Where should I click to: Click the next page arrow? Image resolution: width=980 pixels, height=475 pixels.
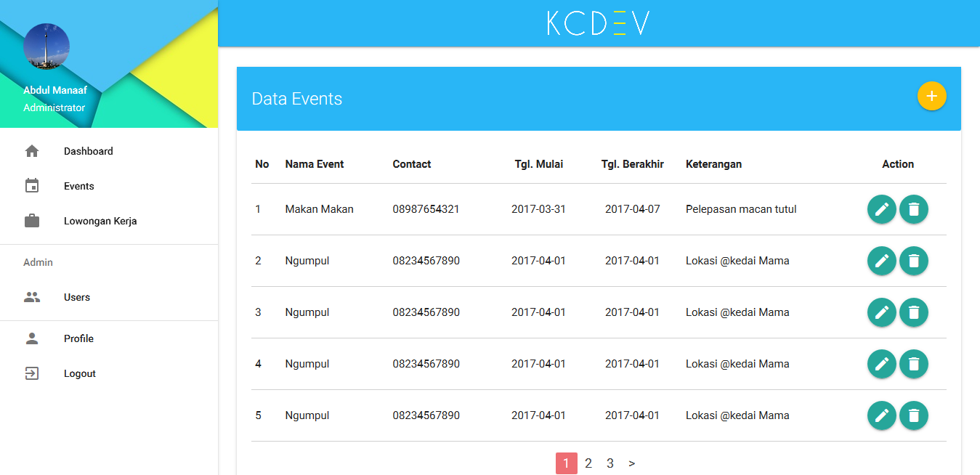632,463
